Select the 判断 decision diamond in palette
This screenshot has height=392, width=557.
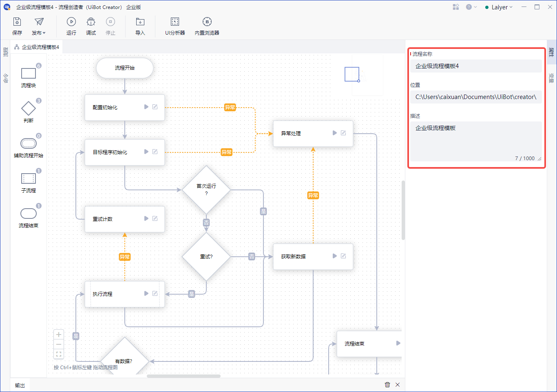[x=29, y=108]
